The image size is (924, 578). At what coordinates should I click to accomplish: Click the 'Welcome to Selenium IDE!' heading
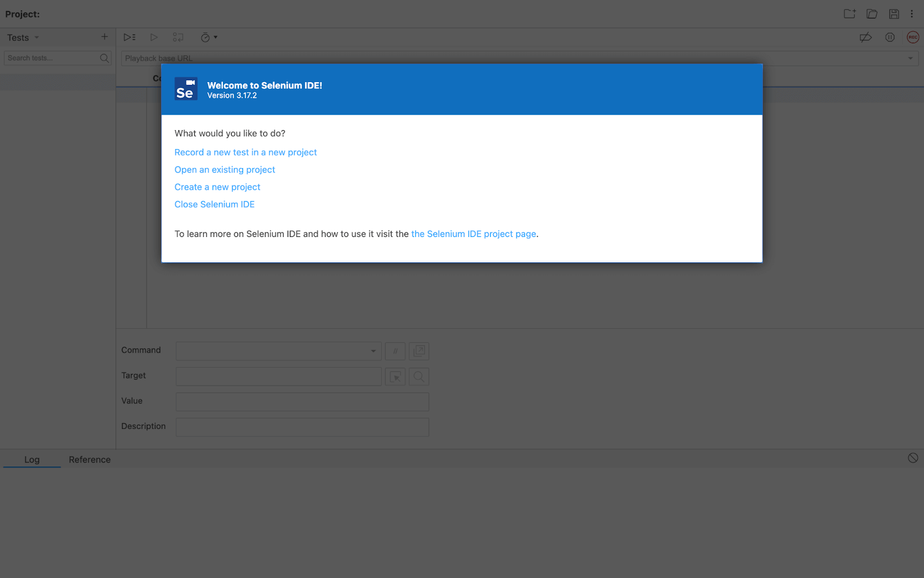tap(264, 86)
